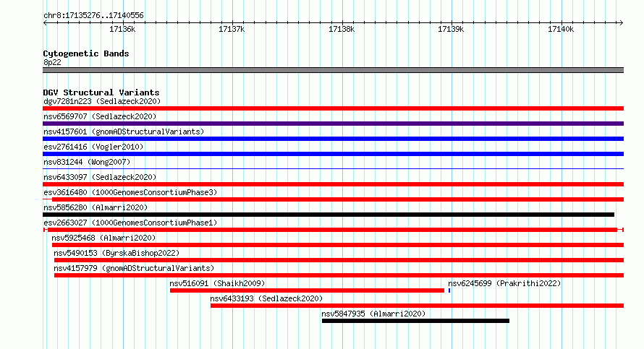Click the 8p22 band label
This screenshot has height=349, width=644.
pos(52,62)
